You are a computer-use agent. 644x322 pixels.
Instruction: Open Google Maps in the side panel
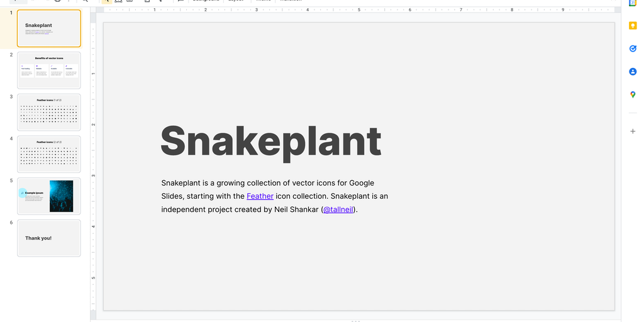[x=633, y=95]
